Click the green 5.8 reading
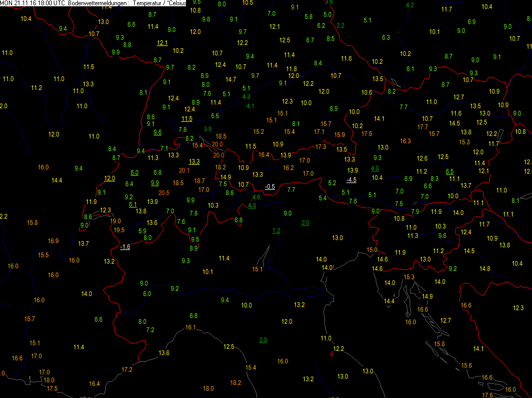 [x=309, y=17]
